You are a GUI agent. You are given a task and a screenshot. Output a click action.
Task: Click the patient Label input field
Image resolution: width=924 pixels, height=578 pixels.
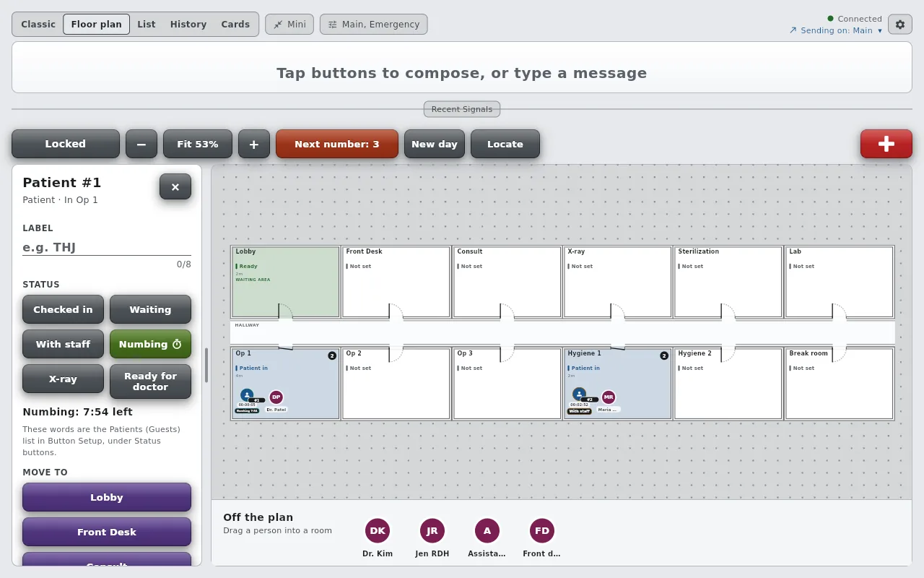[x=107, y=247]
